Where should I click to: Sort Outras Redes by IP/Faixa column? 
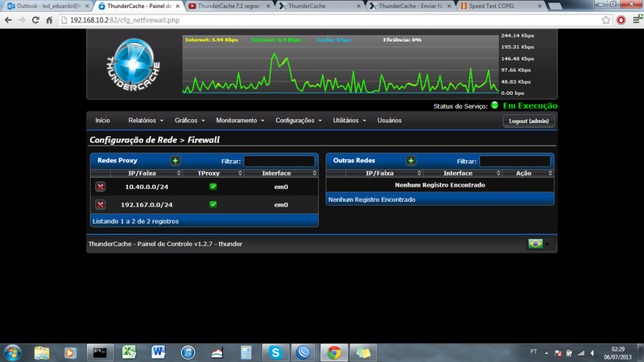(384, 173)
